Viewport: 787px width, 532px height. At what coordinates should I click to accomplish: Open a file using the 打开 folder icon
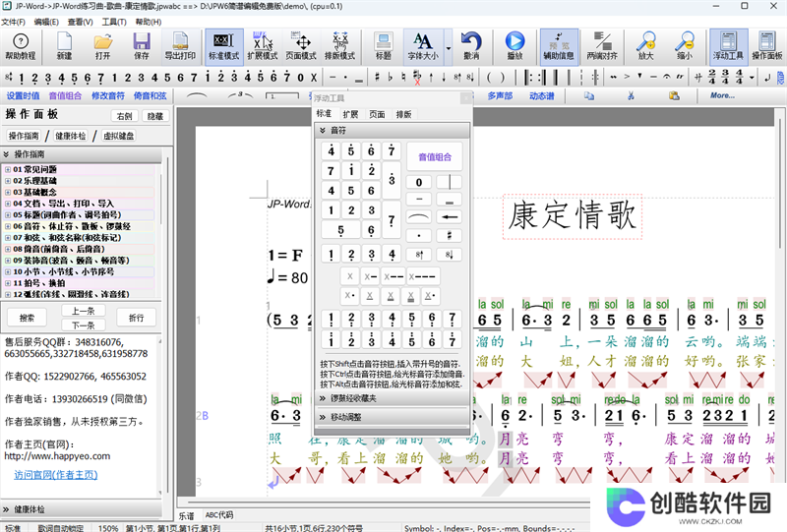(103, 46)
